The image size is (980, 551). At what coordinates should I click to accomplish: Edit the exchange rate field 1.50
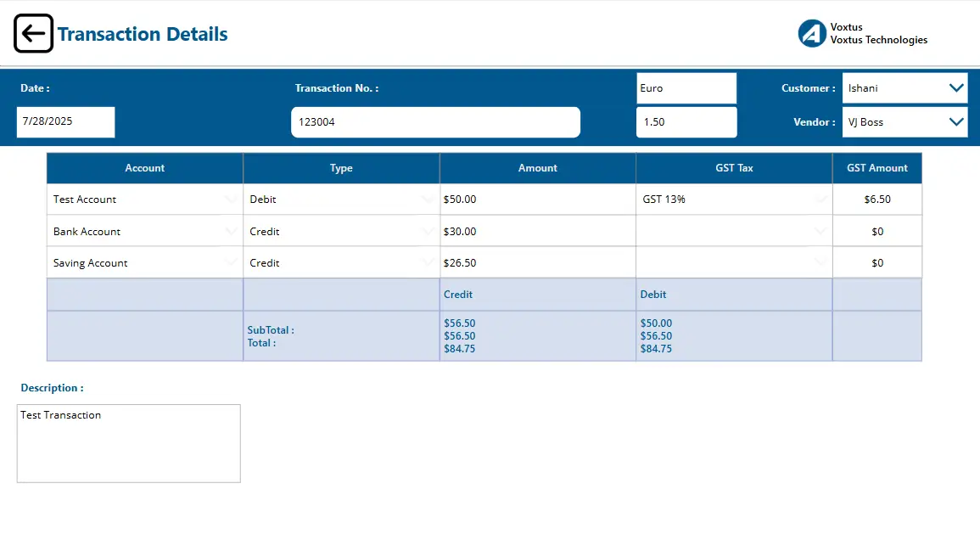click(686, 122)
